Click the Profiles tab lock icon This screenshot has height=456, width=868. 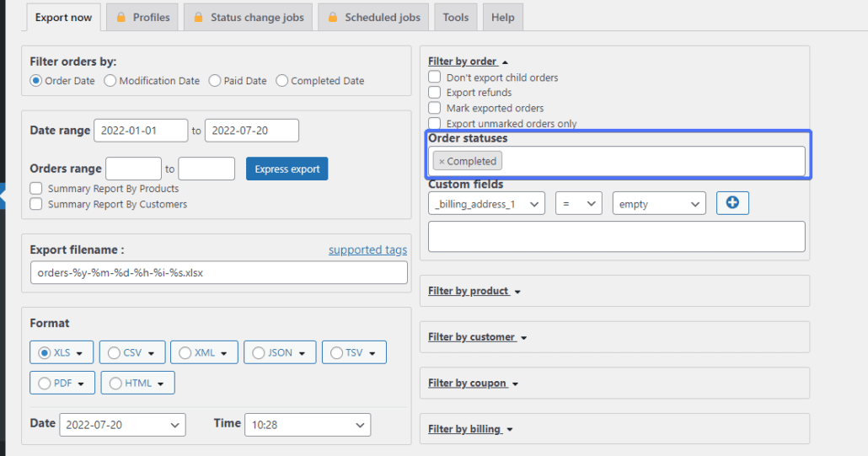[121, 17]
